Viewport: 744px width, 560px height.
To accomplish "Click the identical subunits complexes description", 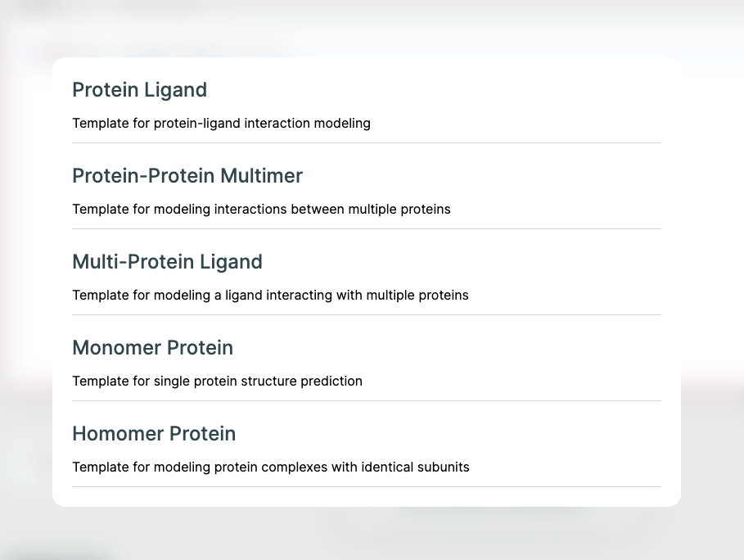I will 271,467.
